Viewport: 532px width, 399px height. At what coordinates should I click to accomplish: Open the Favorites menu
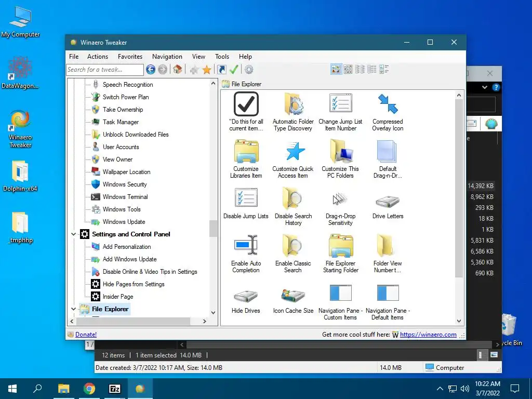130,57
